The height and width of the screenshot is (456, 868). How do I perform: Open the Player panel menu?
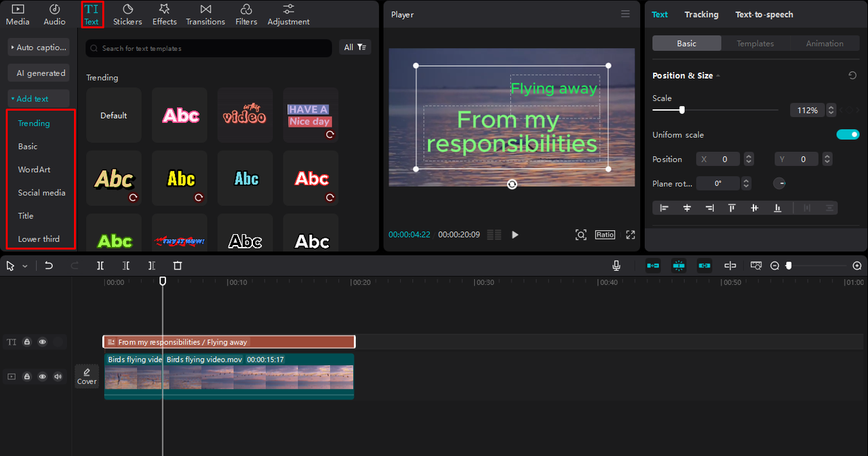[625, 14]
